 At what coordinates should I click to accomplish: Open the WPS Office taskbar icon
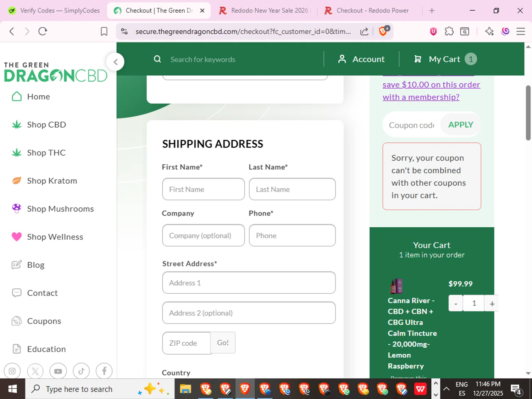coord(420,389)
